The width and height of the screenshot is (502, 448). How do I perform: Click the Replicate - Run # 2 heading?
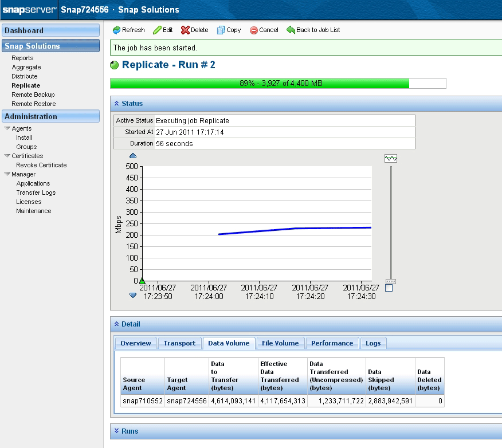tap(168, 65)
